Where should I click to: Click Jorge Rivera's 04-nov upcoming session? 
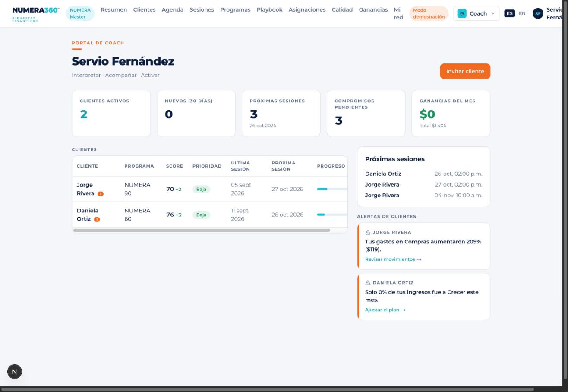click(x=423, y=196)
